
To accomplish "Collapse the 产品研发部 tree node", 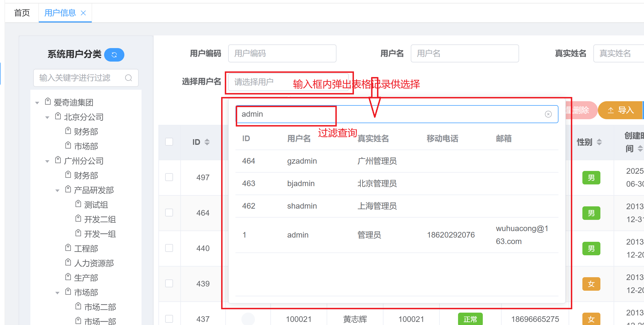I will point(58,190).
